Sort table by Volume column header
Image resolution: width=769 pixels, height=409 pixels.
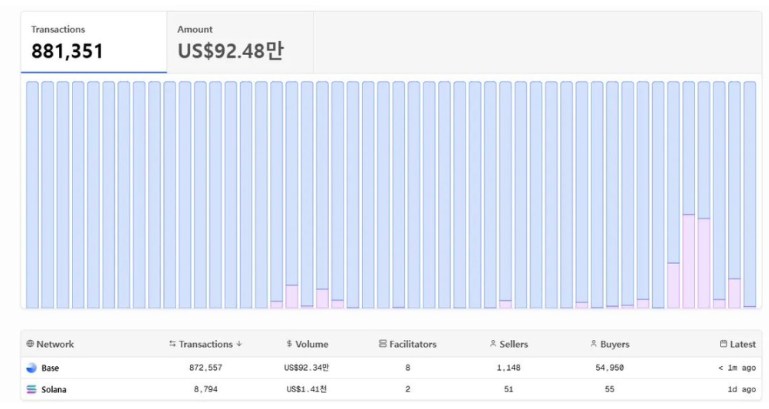[311, 344]
